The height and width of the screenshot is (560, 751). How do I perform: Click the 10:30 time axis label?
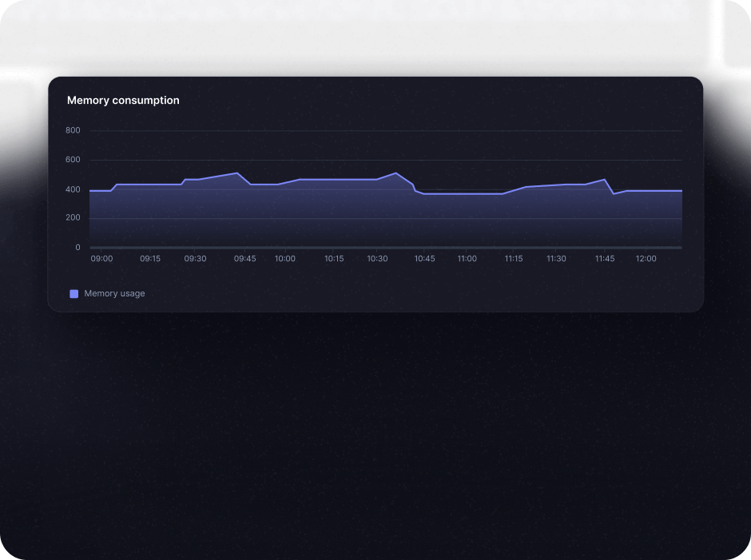tap(377, 259)
